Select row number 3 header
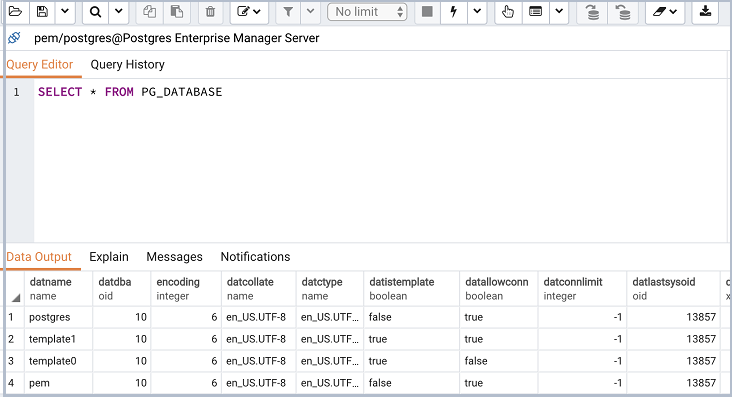The image size is (732, 397). click(x=14, y=361)
